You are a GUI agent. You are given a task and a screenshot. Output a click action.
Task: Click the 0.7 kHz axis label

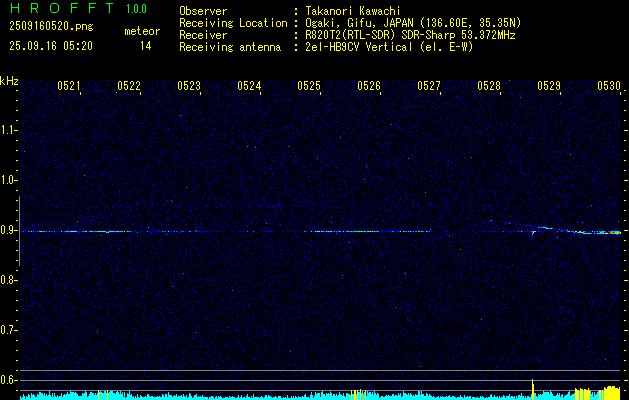point(8,330)
